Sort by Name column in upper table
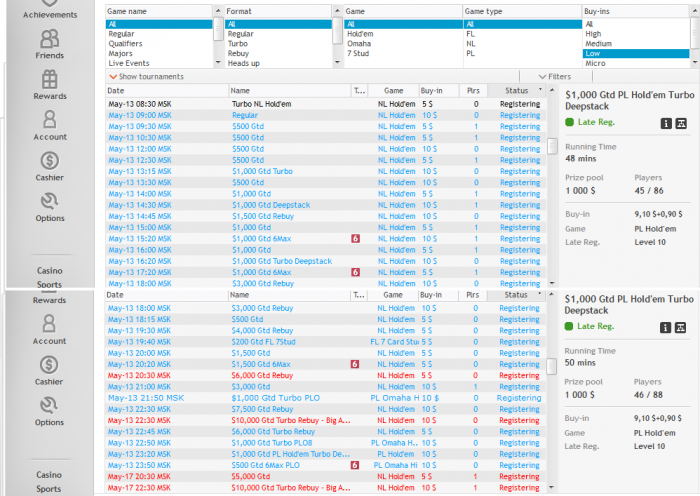 [x=290, y=91]
